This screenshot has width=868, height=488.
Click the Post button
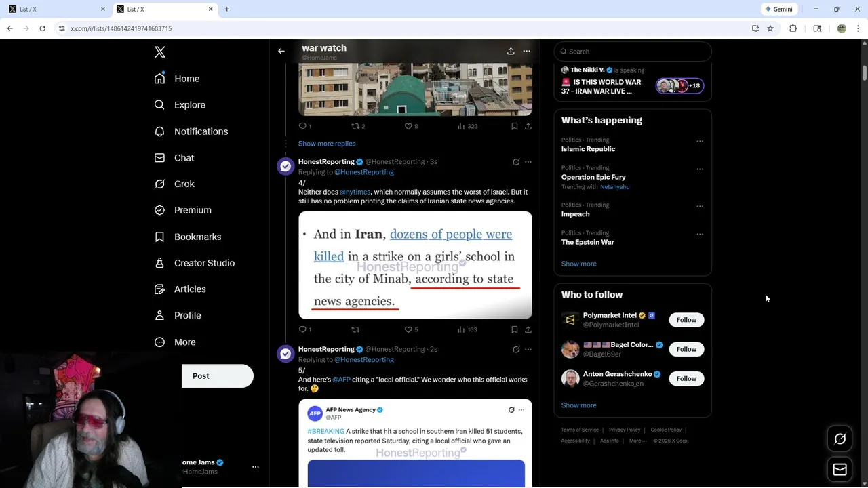[218, 376]
